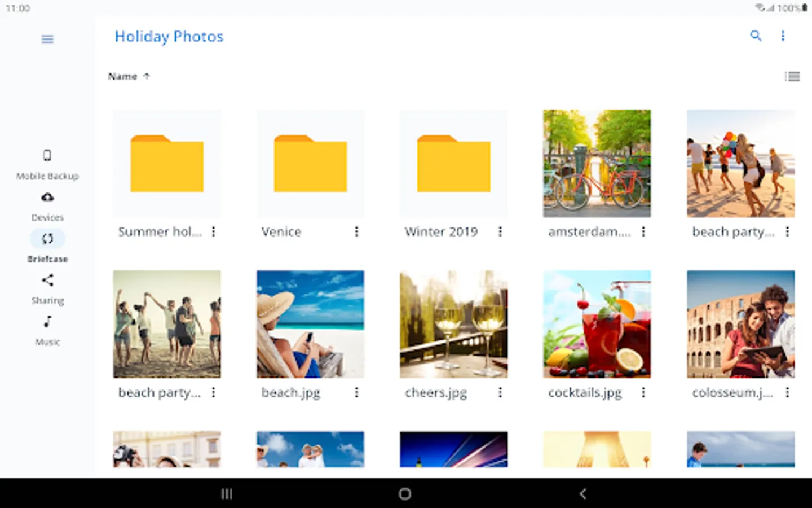Image resolution: width=812 pixels, height=508 pixels.
Task: Toggle the Name sort direction arrow
Action: pyautogui.click(x=147, y=76)
